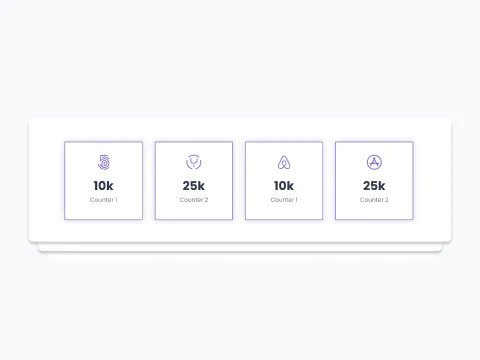Open the counter card with the Airbnb logo
The image size is (480, 360).
pos(284,181)
